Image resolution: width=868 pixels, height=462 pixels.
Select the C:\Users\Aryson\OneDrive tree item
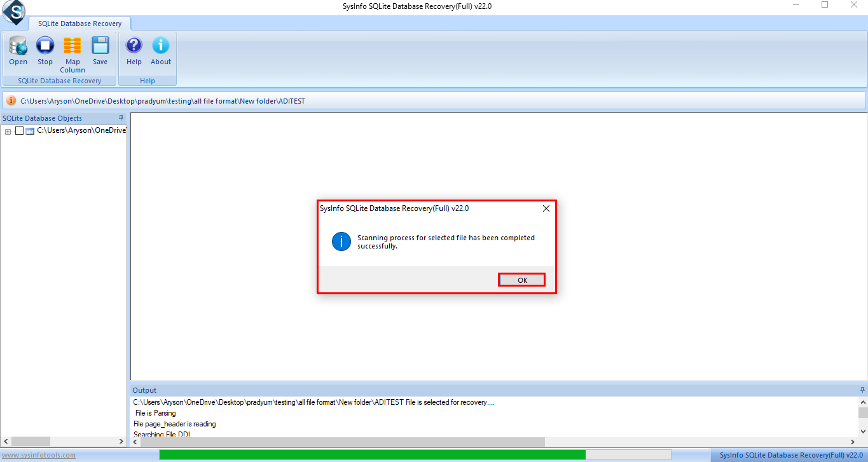pos(81,130)
